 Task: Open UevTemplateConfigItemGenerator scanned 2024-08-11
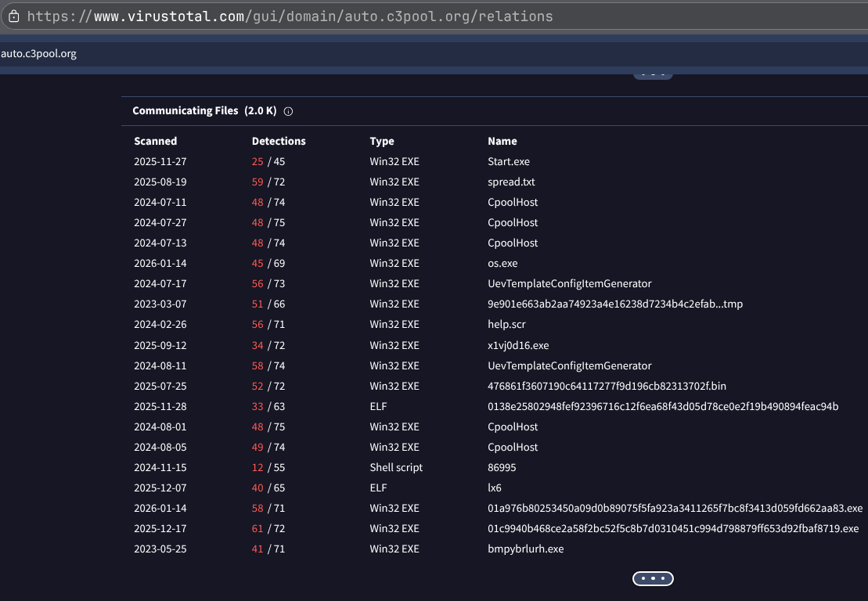pos(570,365)
